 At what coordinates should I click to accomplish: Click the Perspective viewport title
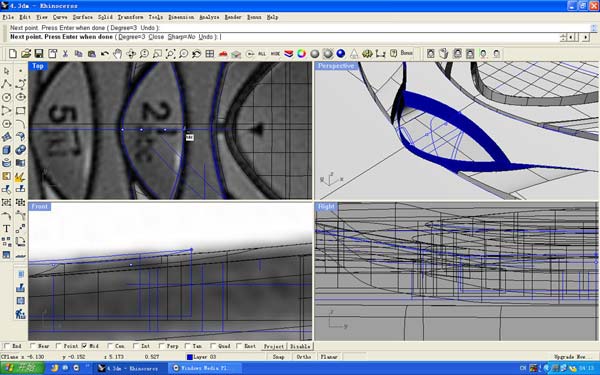[x=336, y=66]
